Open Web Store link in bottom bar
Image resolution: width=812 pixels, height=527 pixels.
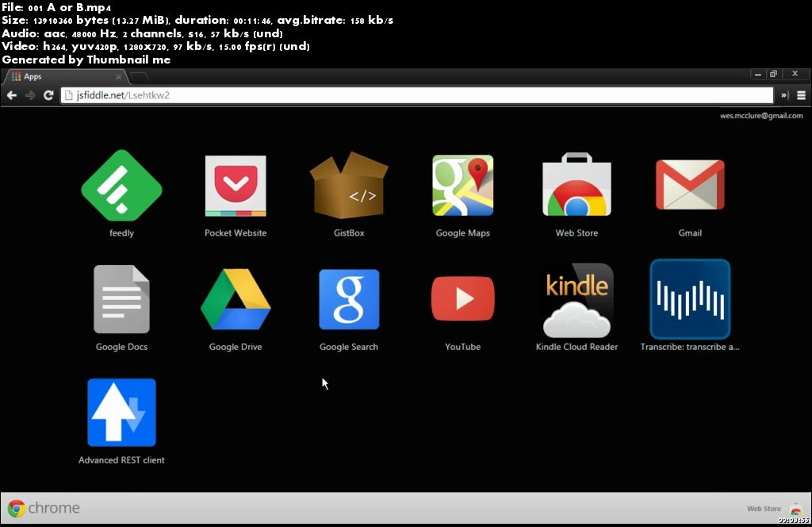click(x=774, y=508)
